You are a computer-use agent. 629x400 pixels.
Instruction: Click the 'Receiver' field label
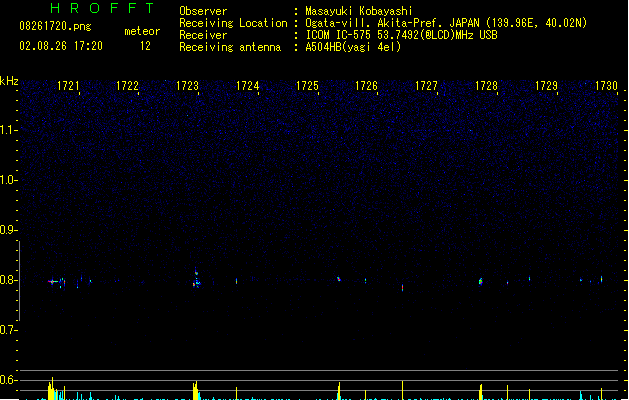[203, 35]
